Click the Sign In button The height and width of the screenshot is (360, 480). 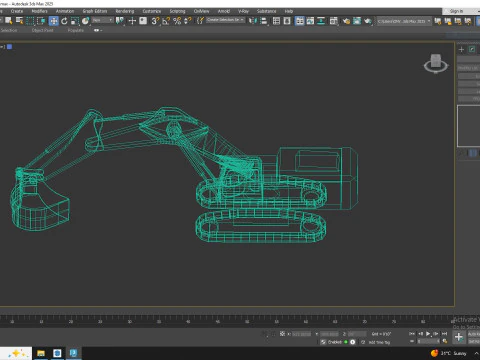click(x=456, y=11)
